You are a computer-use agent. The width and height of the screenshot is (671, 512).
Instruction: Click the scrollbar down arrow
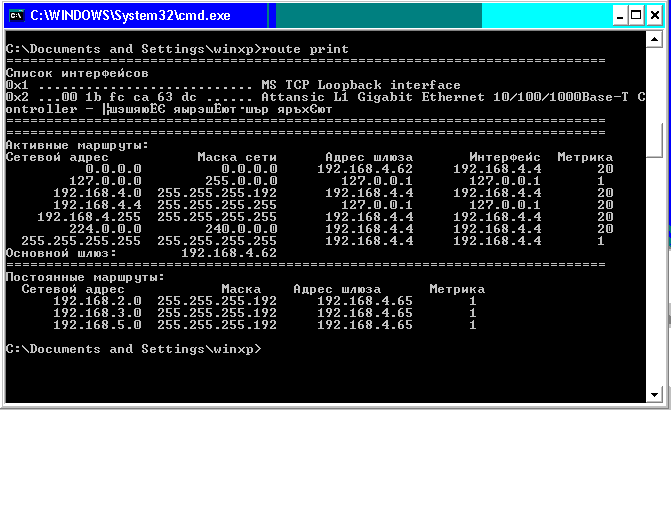(x=654, y=395)
